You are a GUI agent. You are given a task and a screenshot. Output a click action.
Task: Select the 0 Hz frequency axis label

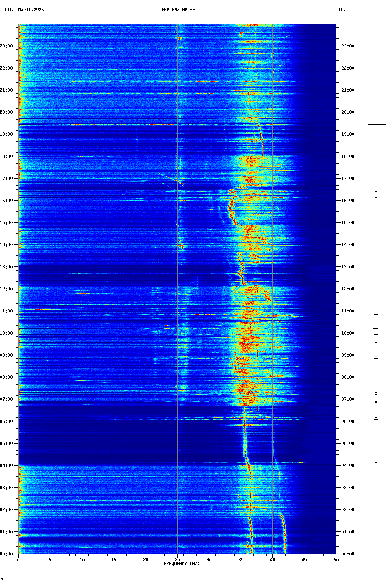(18, 560)
